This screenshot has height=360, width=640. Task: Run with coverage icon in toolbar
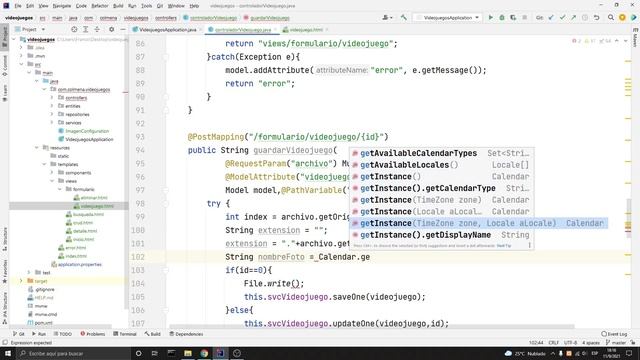tap(513, 18)
